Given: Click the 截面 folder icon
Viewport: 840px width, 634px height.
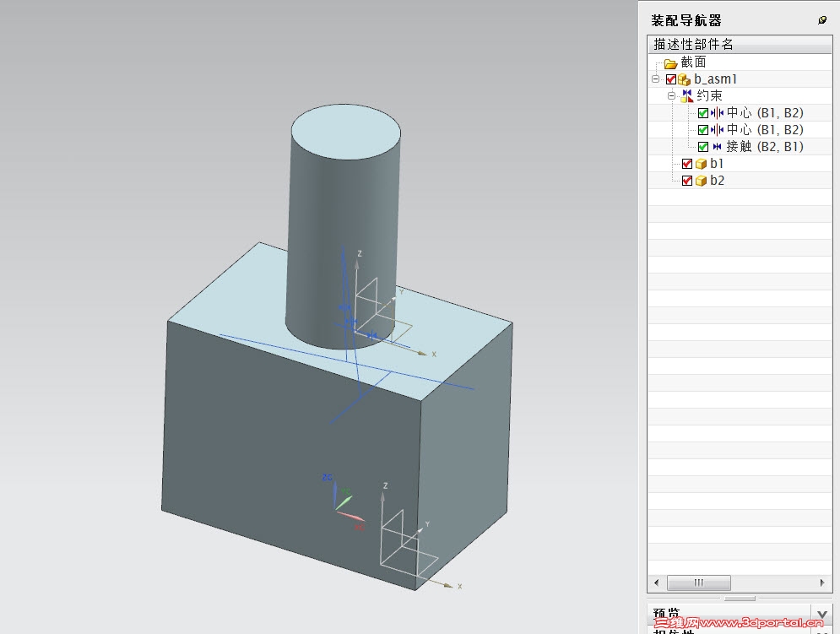Looking at the screenshot, I should coord(670,64).
